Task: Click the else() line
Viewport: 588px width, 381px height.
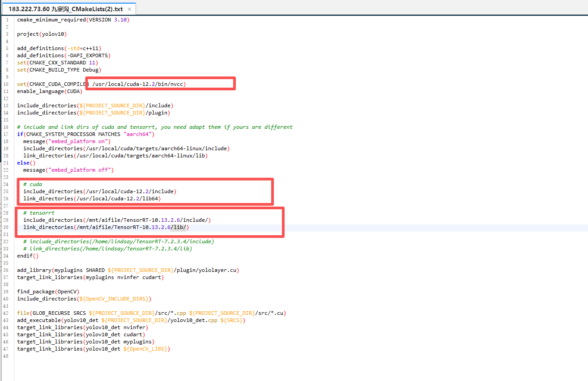Action: click(26, 163)
